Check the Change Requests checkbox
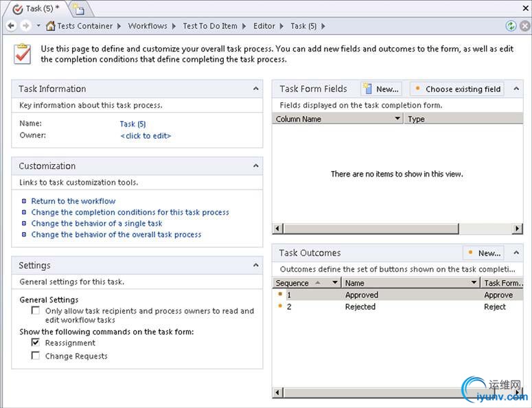The image size is (532, 408). (x=36, y=356)
